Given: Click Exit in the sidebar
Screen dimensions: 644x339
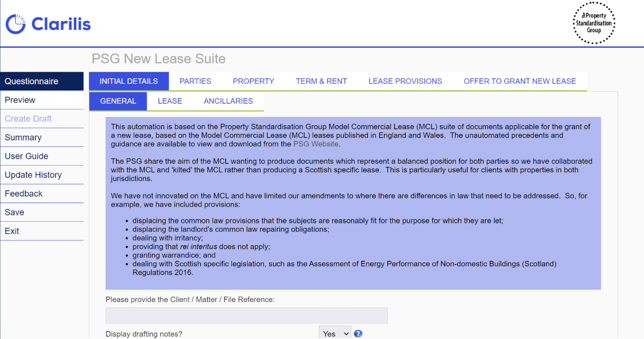Looking at the screenshot, I should pos(42,231).
